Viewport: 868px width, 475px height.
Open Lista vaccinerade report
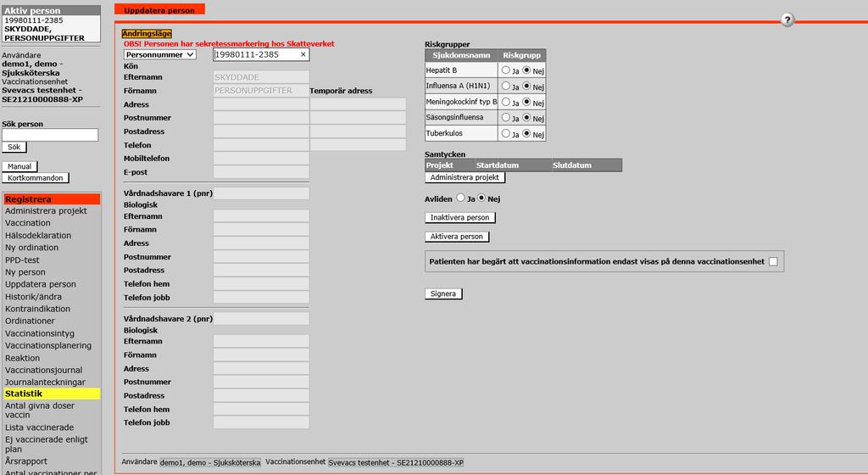point(39,427)
